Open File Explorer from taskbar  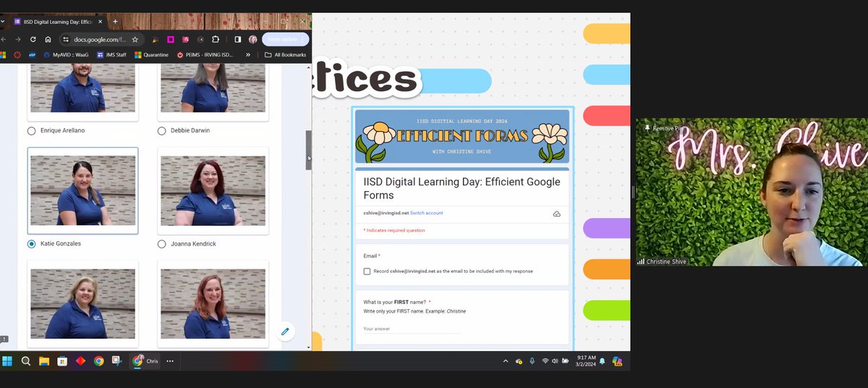click(44, 360)
